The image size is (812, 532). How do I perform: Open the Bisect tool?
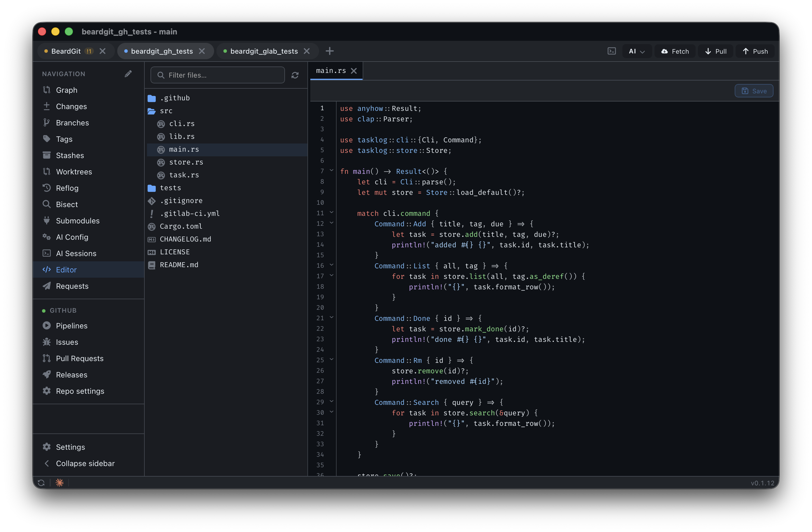(88, 204)
